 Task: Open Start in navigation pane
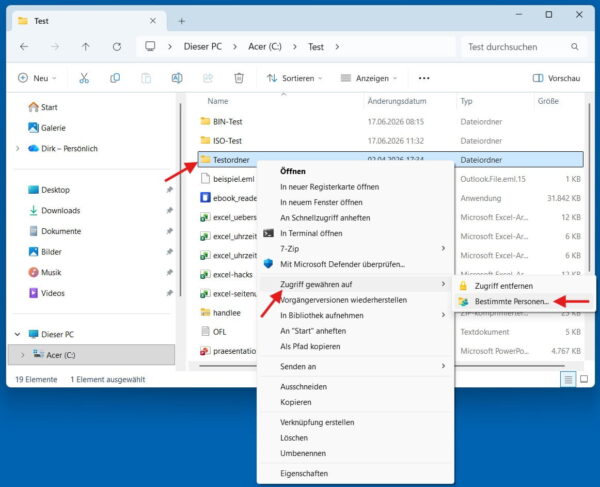click(x=43, y=107)
